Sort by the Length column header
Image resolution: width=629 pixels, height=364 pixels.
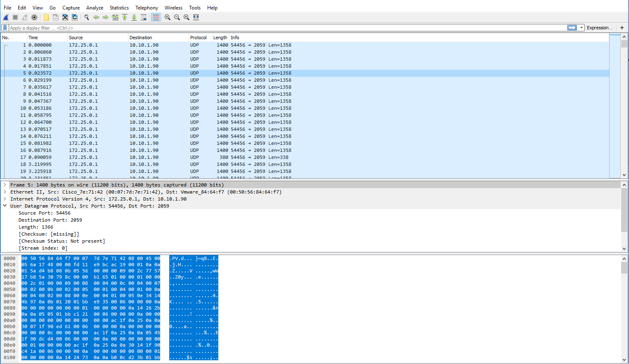coord(220,38)
